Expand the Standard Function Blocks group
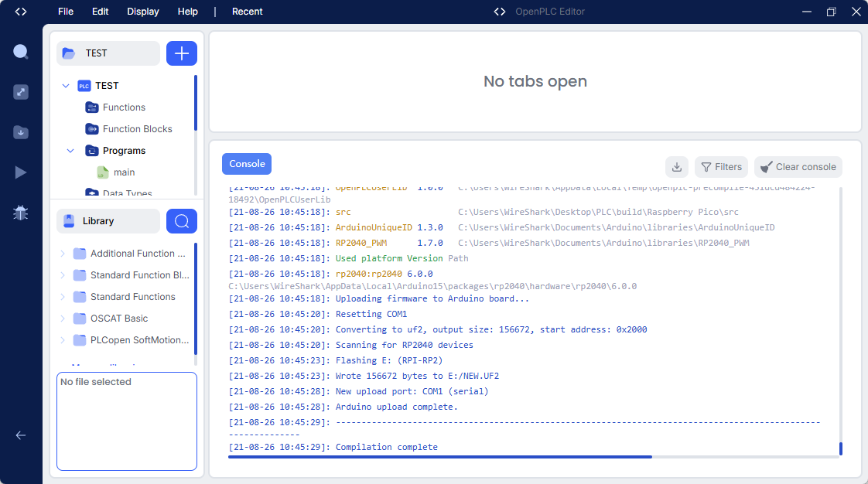Image resolution: width=868 pixels, height=484 pixels. (63, 275)
